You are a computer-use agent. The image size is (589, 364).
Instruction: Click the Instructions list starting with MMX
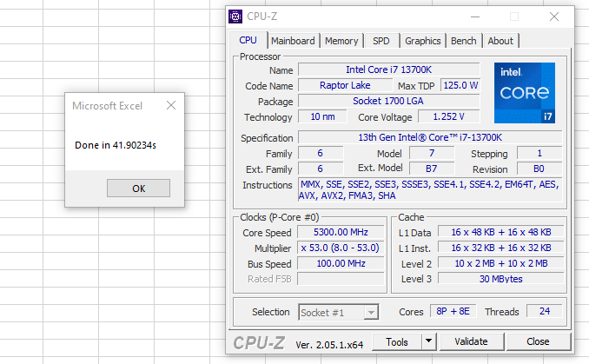pos(430,190)
